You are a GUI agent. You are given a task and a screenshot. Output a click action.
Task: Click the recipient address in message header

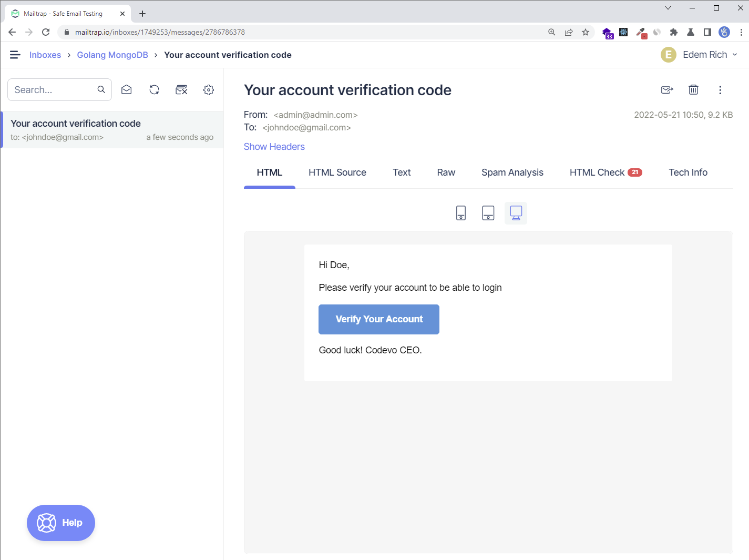tap(306, 127)
